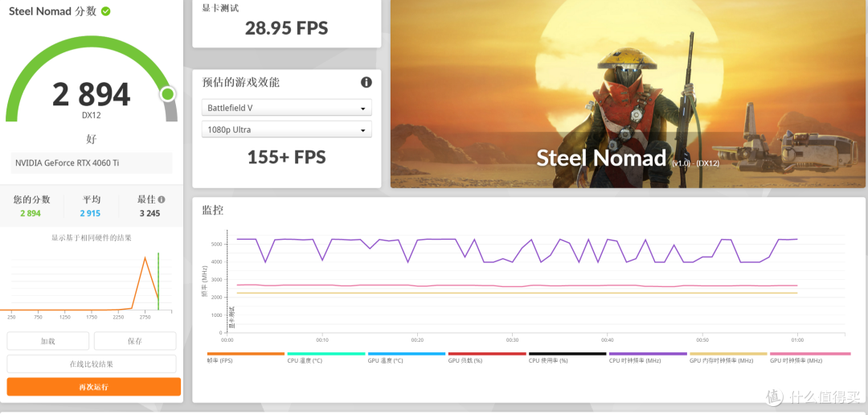Click your score value 2 894 in green
The width and height of the screenshot is (868, 415).
tap(31, 213)
